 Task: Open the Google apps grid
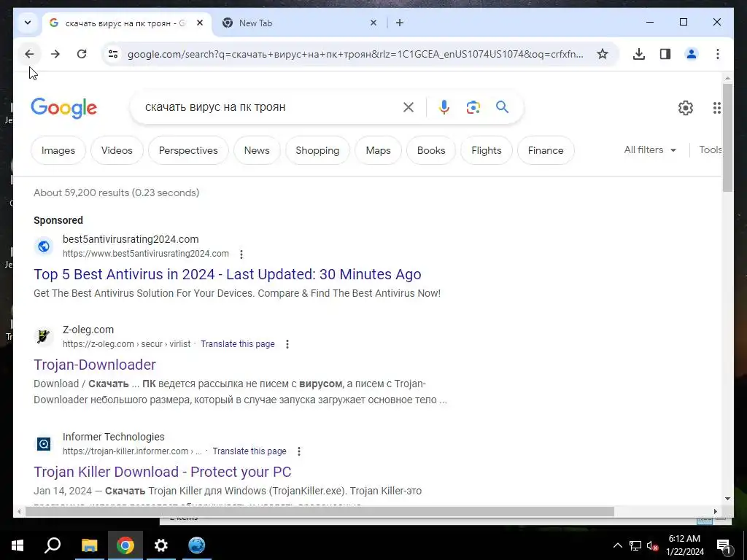point(716,108)
